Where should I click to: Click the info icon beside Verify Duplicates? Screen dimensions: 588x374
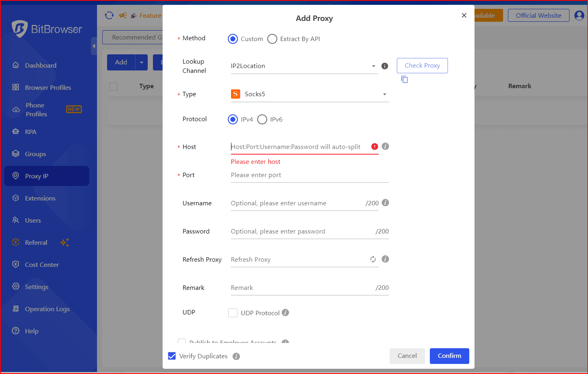(x=236, y=356)
